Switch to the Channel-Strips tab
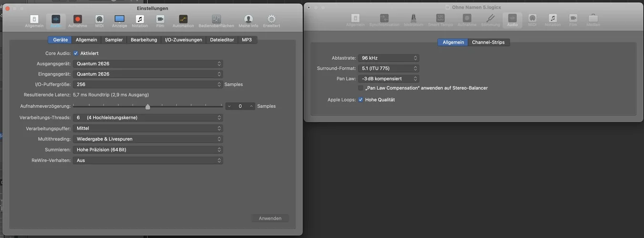644x238 pixels. click(489, 42)
